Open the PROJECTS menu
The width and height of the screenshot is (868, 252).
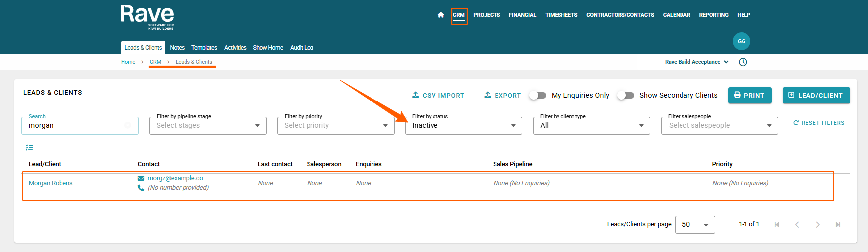[487, 15]
